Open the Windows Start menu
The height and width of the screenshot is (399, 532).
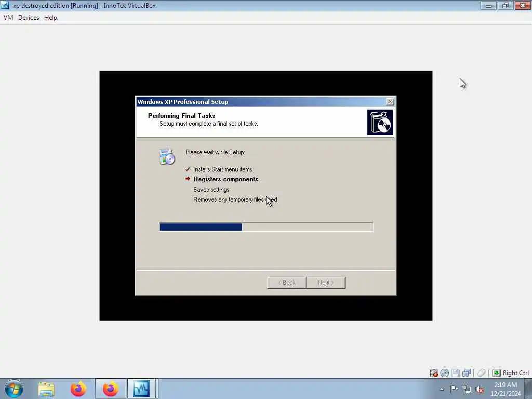14,389
